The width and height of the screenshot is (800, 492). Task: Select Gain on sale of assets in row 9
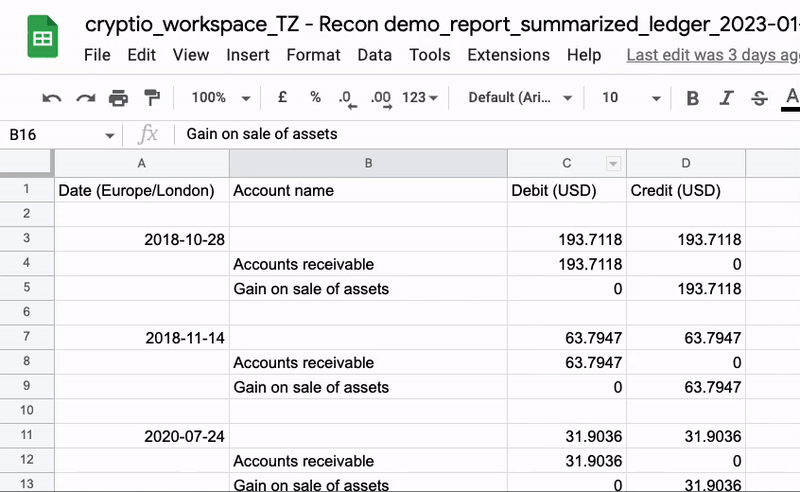pos(368,387)
